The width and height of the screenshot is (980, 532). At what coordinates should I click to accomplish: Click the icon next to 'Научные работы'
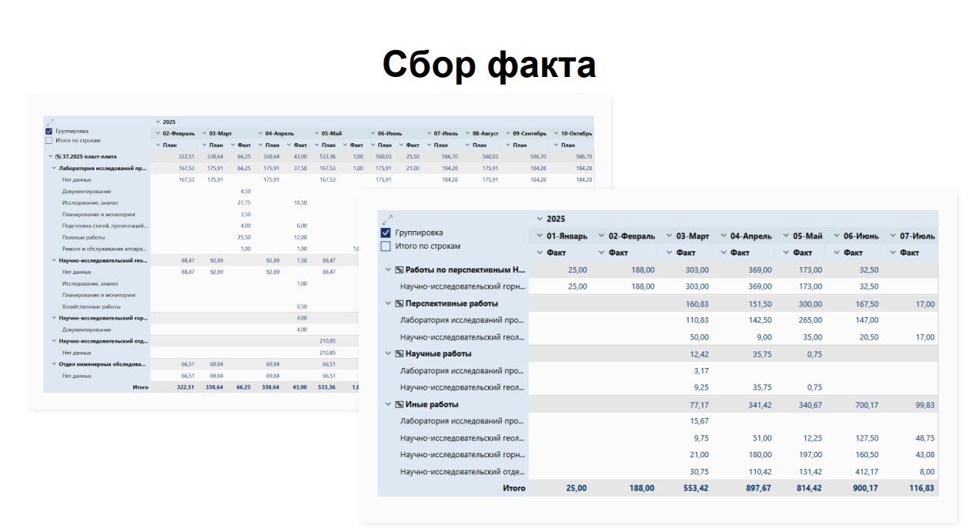tap(399, 354)
